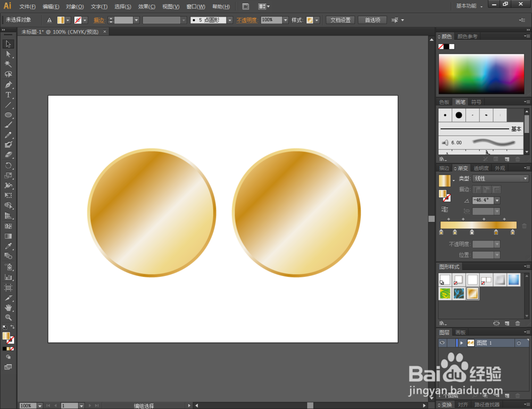
Task: Open the brush definition 5 点圆形 dropdown
Action: tap(230, 20)
